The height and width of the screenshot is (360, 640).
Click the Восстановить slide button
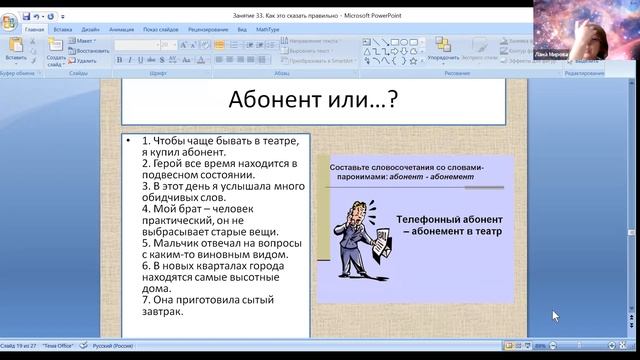(89, 51)
